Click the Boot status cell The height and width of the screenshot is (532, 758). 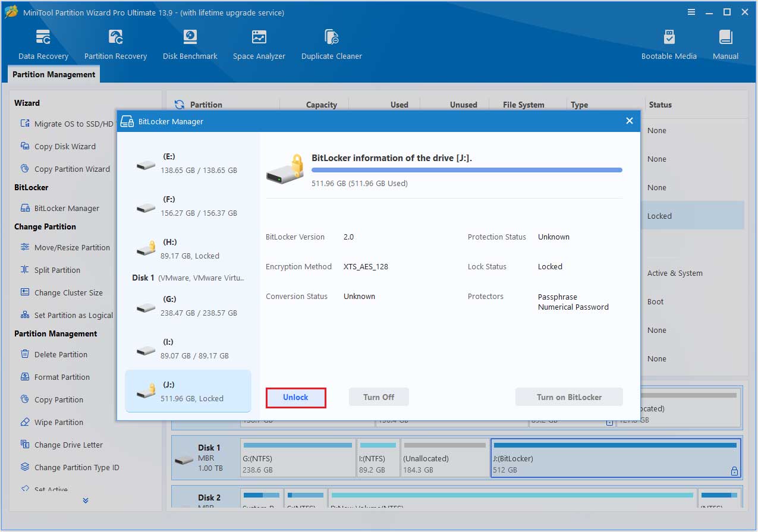655,301
